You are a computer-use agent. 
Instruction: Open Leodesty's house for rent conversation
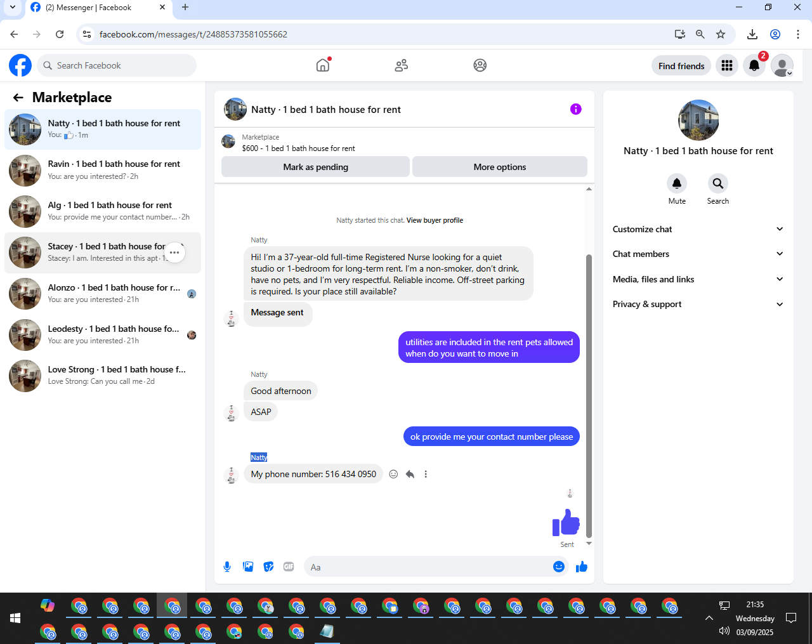point(103,335)
